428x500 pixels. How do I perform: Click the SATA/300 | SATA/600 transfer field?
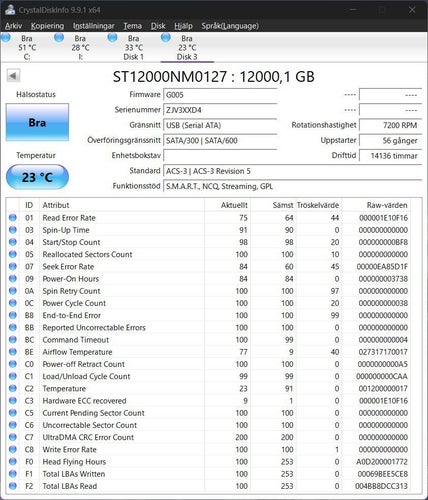point(220,141)
